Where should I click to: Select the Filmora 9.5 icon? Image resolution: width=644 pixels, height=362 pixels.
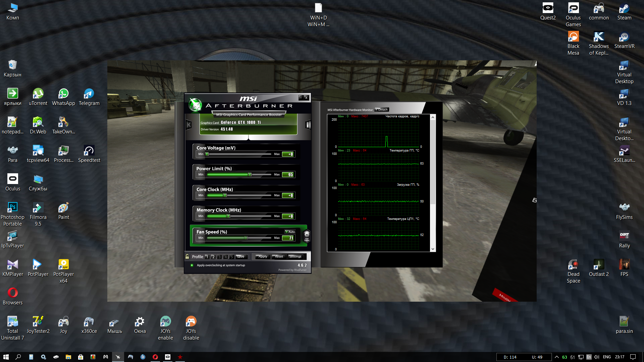coord(38,214)
